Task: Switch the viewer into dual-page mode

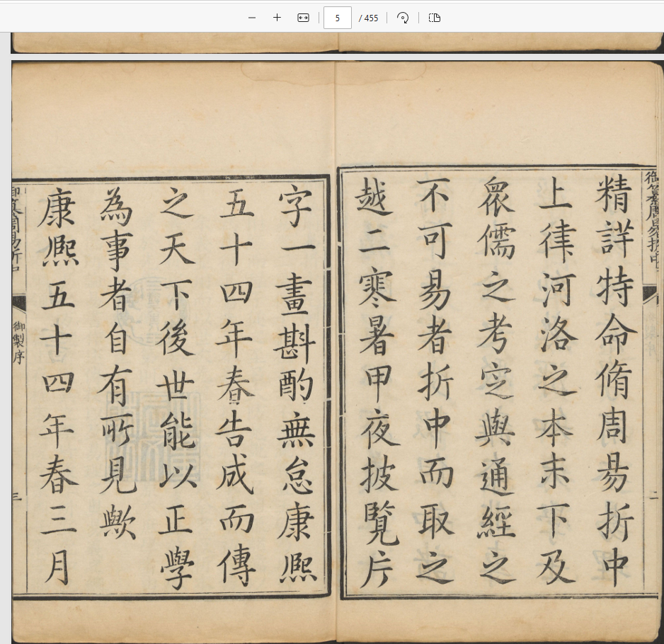Action: [434, 18]
